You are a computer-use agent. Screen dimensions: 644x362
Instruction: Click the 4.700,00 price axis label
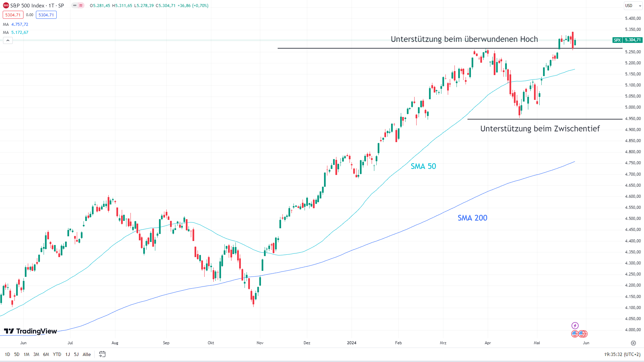click(x=633, y=174)
